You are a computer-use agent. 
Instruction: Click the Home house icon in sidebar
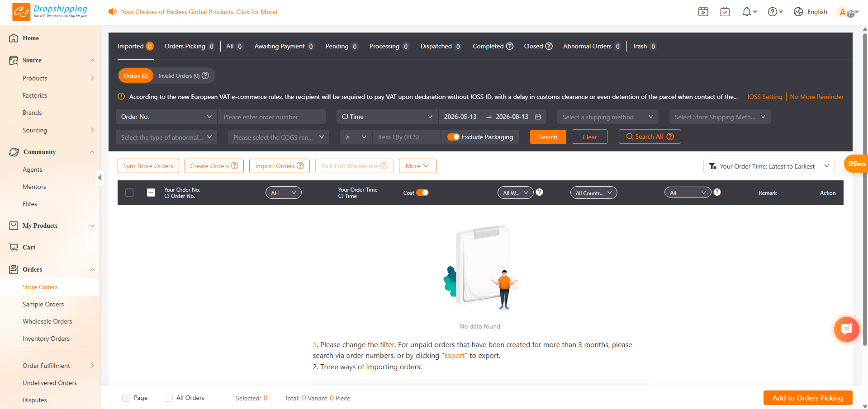(14, 38)
